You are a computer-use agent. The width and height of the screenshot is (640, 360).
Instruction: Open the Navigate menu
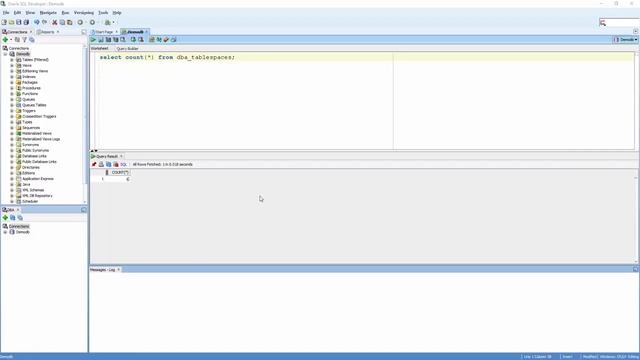coord(48,13)
